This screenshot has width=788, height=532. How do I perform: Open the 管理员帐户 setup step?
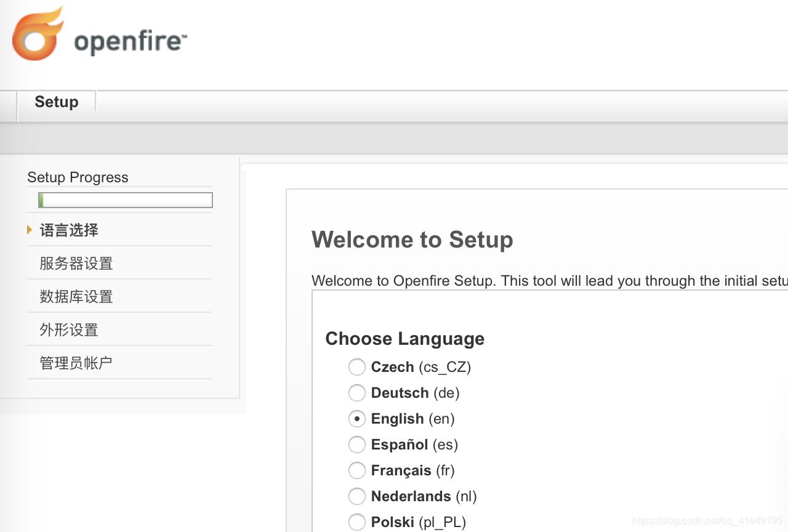coord(75,363)
